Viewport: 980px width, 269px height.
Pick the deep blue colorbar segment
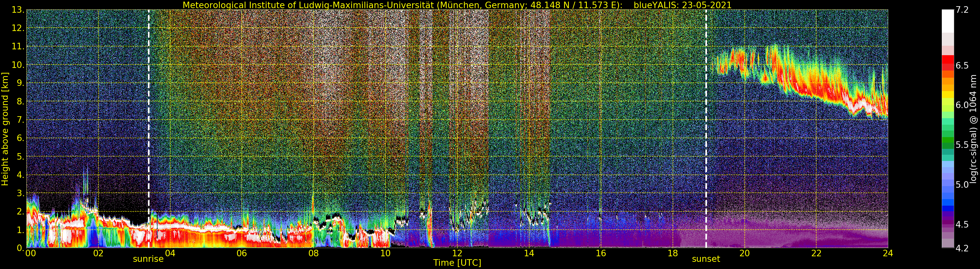pyautogui.click(x=948, y=208)
